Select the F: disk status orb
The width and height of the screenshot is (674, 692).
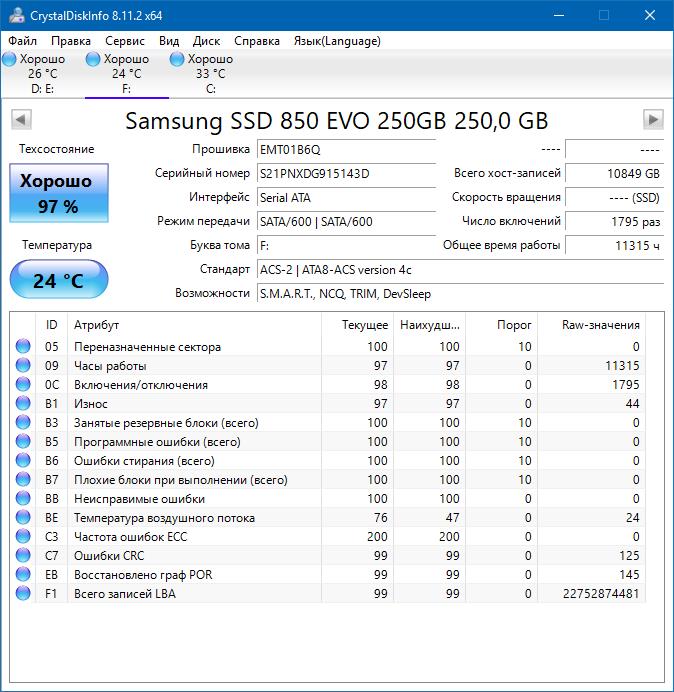93,59
